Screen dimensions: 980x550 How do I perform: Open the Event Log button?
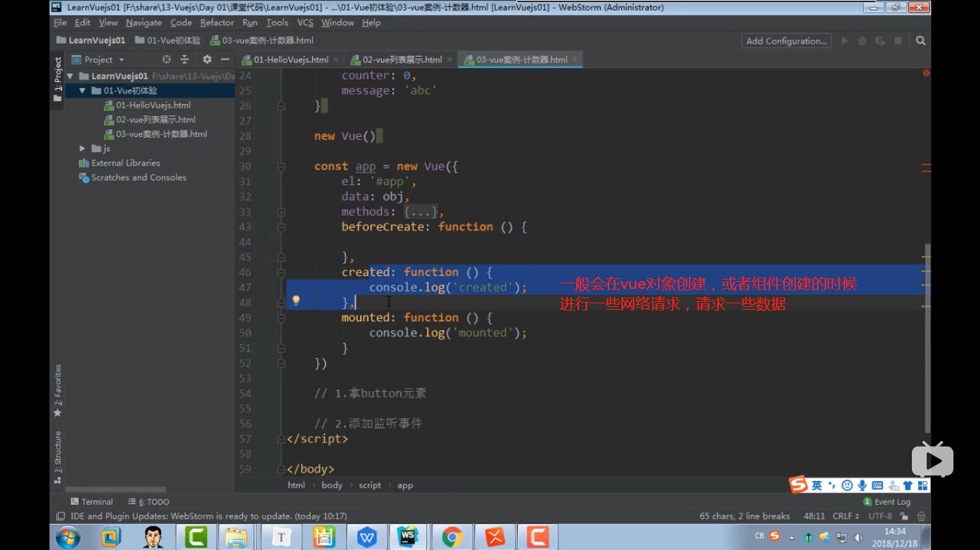click(887, 502)
